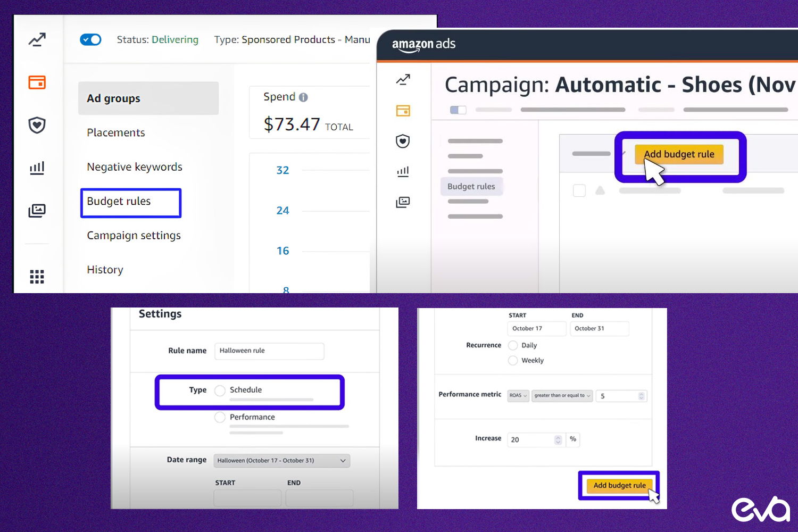Toggle the small switch under the campaign title

(458, 110)
